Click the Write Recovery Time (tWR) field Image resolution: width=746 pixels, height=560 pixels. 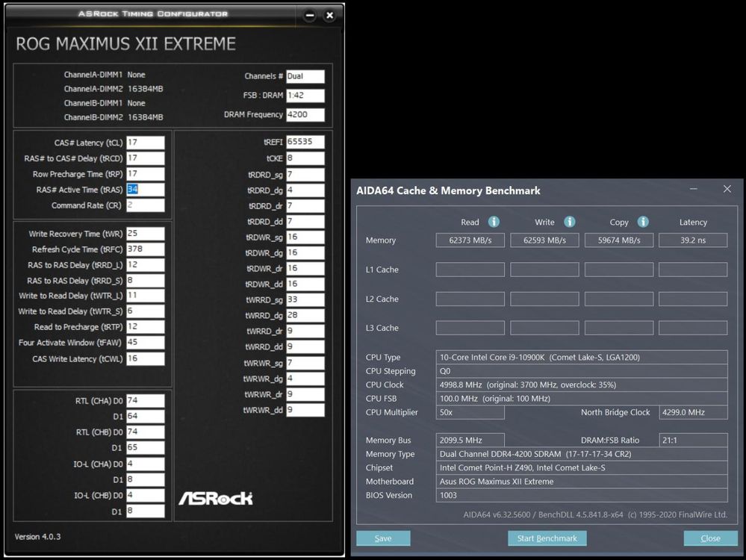coord(146,234)
